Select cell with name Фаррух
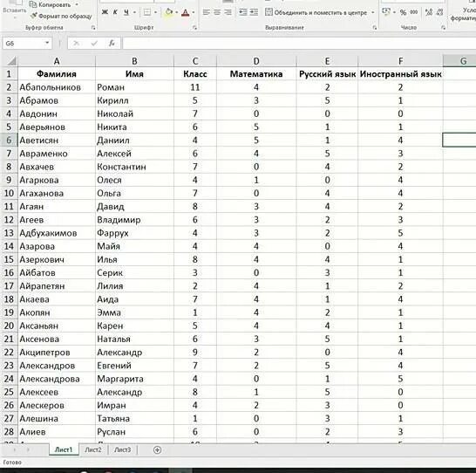This screenshot has height=473, width=476. click(134, 233)
